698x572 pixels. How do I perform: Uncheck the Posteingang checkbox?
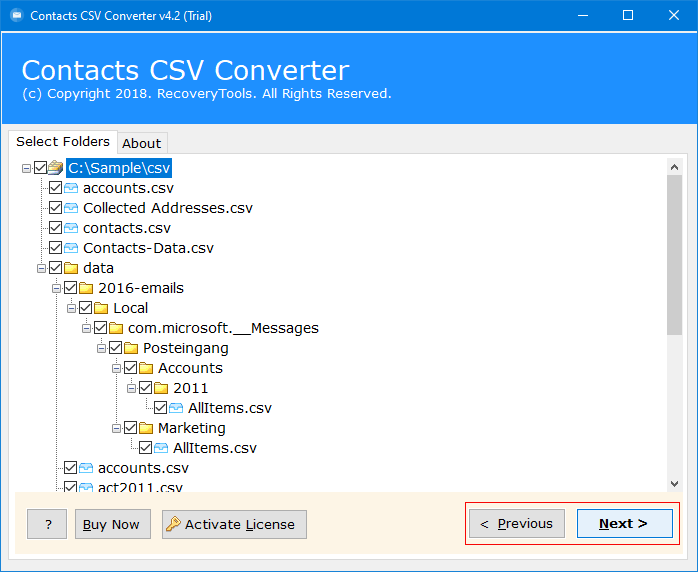(x=116, y=348)
